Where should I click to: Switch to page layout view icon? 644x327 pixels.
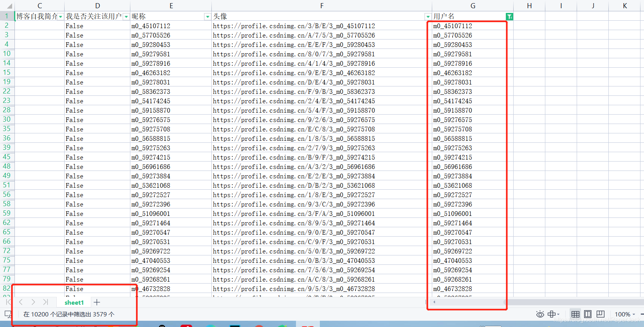[x=588, y=314]
